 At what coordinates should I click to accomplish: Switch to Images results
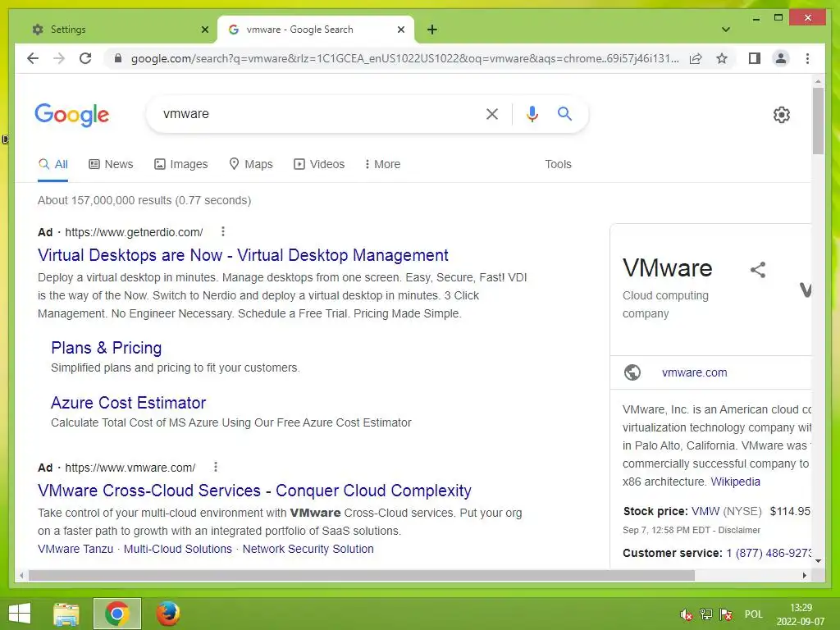tap(180, 164)
